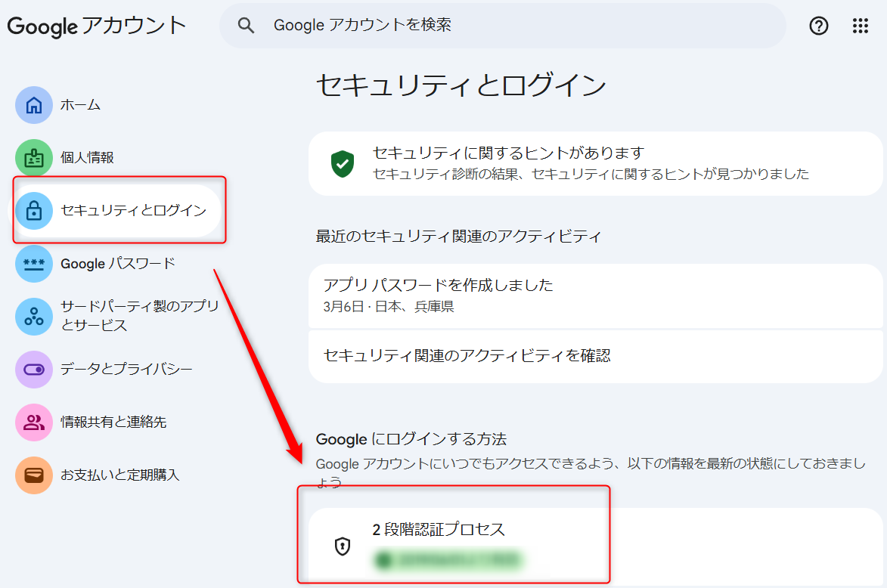
Task: Open the help question mark icon
Action: coord(819,26)
